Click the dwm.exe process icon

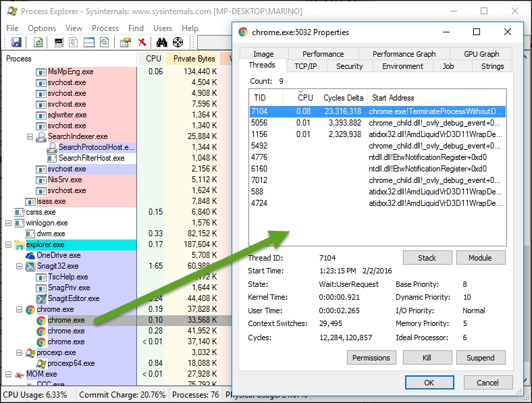tap(30, 234)
